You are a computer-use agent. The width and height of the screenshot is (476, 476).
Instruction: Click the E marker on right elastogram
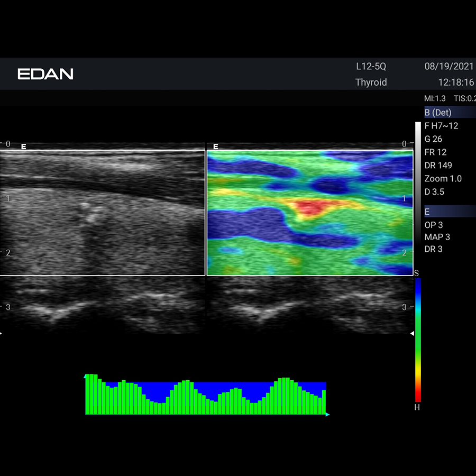click(x=216, y=147)
